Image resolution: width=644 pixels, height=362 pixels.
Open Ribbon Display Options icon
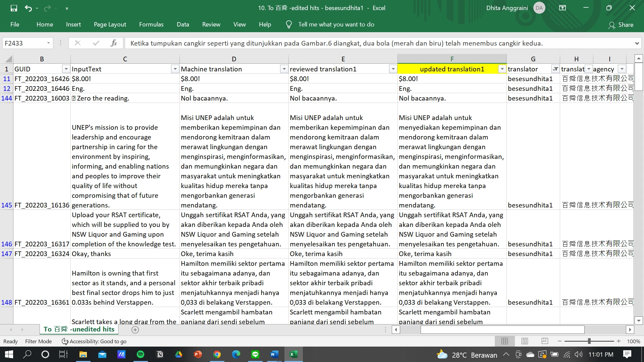562,8
